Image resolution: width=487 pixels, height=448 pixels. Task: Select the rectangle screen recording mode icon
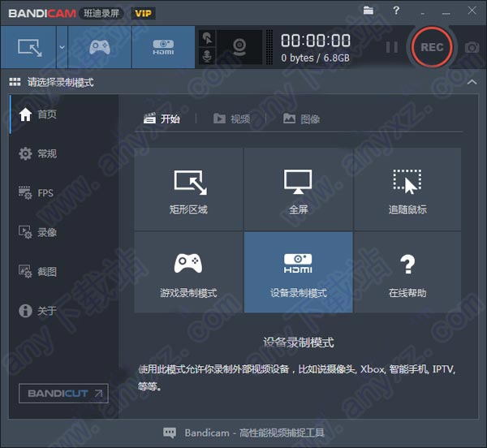pos(29,47)
